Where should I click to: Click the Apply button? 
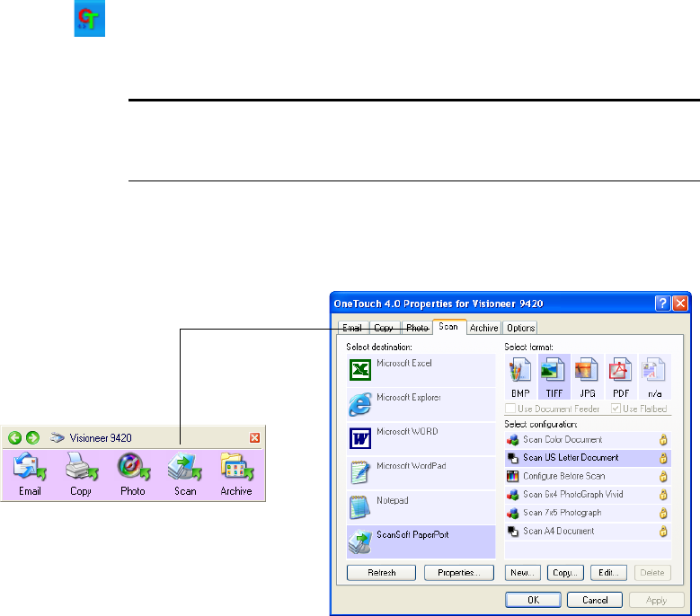tap(656, 600)
